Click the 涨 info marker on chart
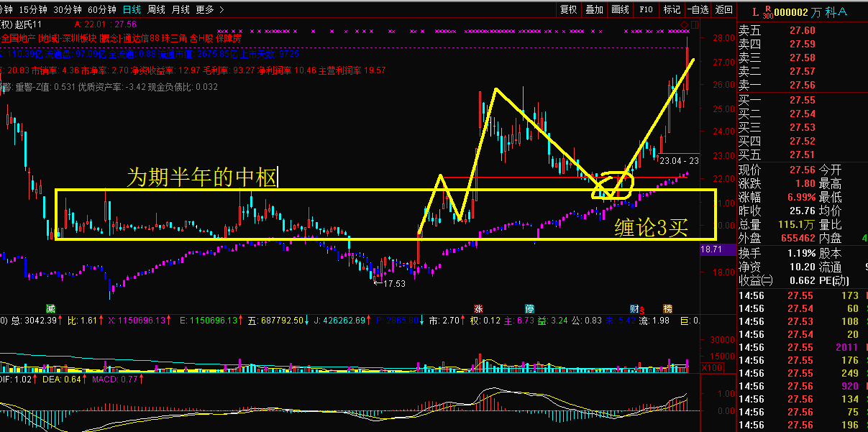 coord(478,308)
